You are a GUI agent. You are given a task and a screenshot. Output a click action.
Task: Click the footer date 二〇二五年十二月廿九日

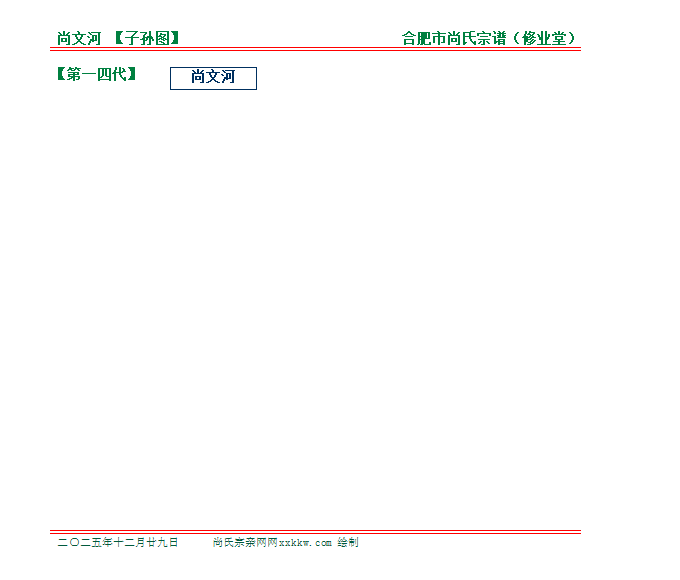[117, 542]
